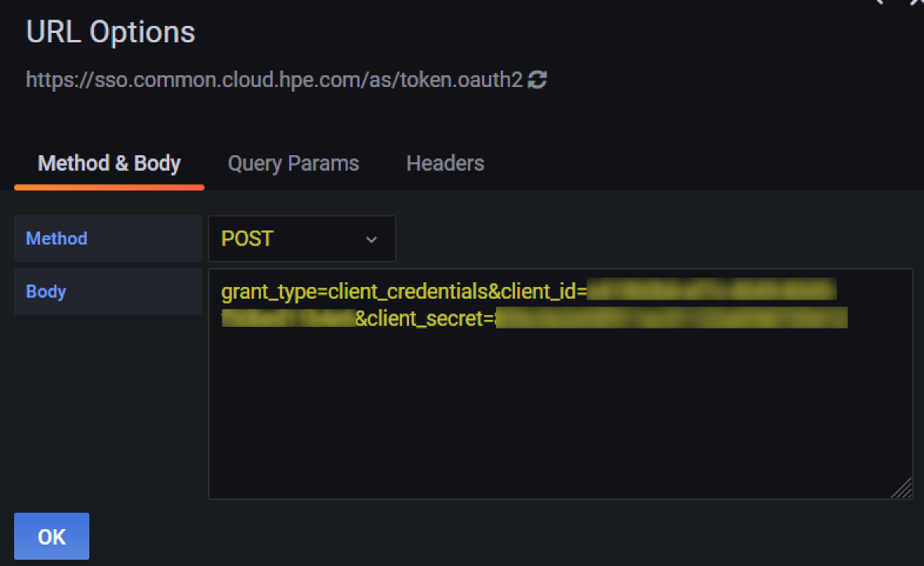
Task: Select the Method & Body tab
Action: [x=109, y=163]
